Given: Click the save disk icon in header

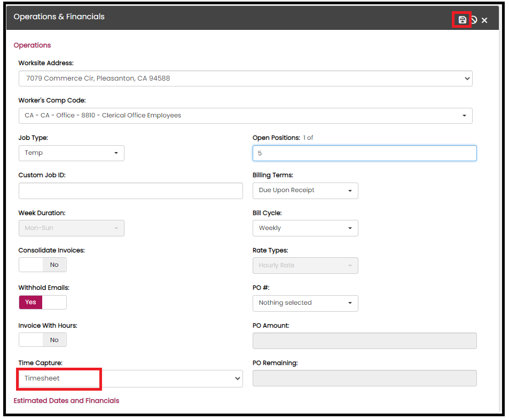Looking at the screenshot, I should coord(462,20).
